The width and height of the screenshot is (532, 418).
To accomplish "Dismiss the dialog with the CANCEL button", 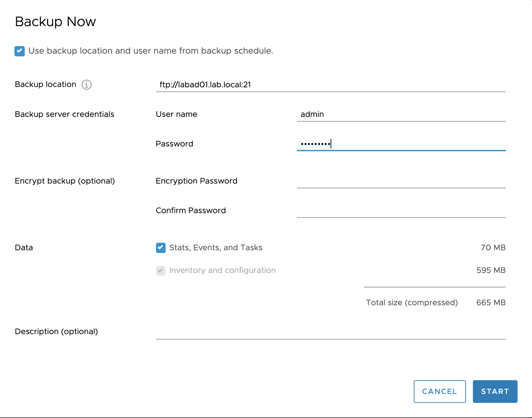I will click(x=440, y=391).
